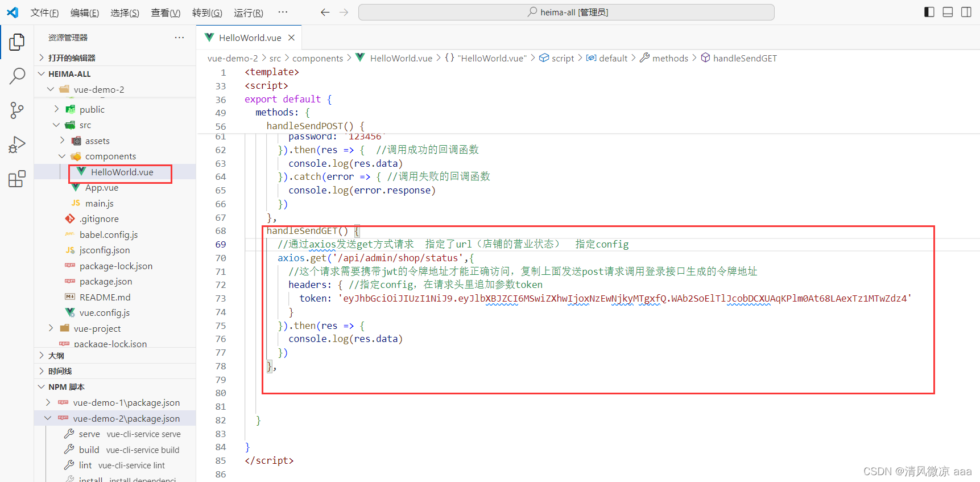Open the Source Control view
This screenshot has width=980, height=482.
[17, 110]
